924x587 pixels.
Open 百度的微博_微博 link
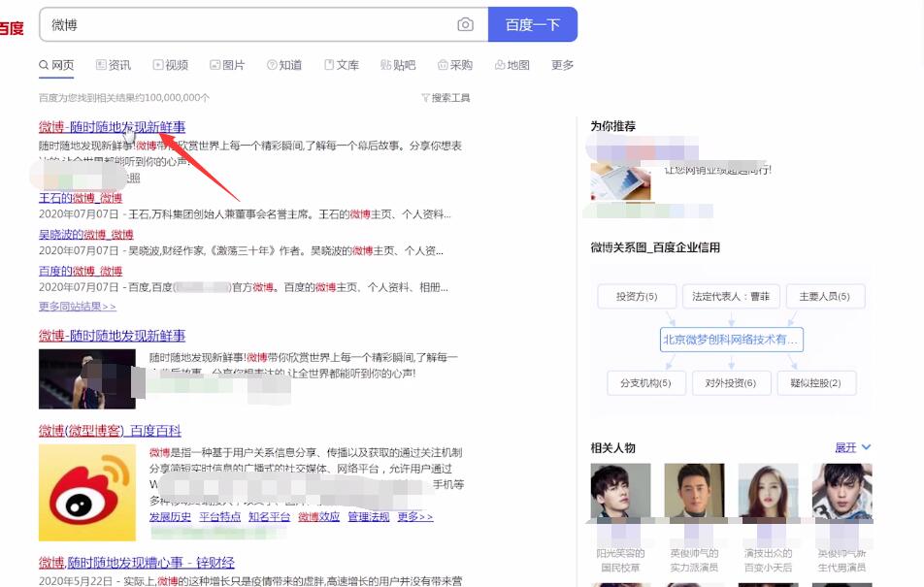[x=81, y=271]
